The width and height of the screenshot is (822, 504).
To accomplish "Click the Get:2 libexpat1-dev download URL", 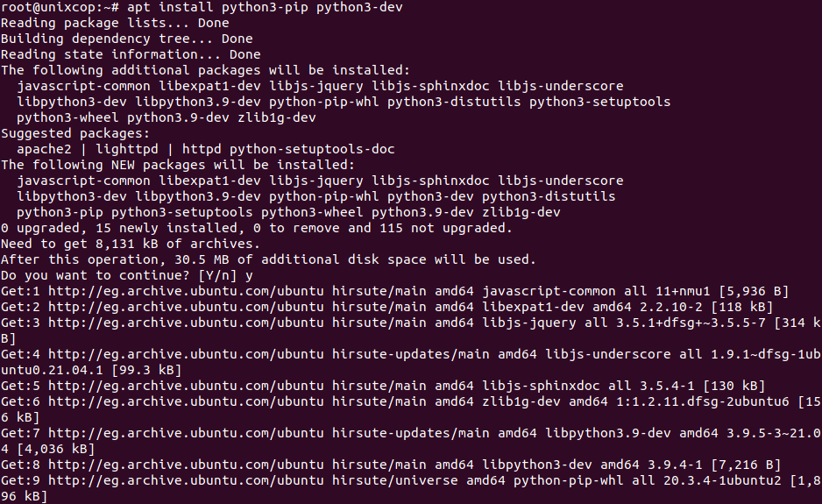I will [x=186, y=307].
